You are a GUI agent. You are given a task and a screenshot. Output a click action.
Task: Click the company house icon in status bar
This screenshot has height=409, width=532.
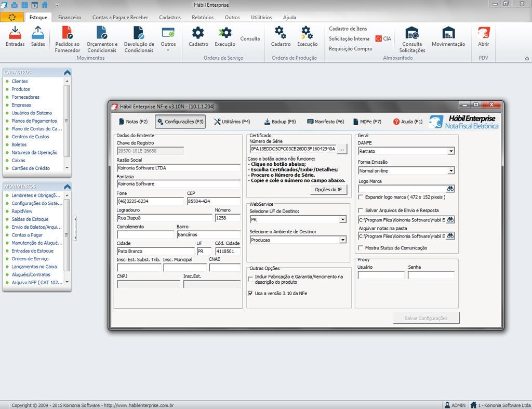tap(473, 405)
